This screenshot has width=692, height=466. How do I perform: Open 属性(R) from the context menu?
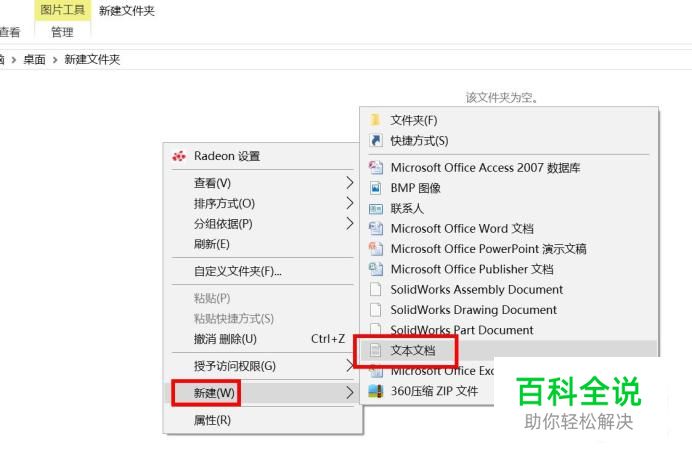pyautogui.click(x=263, y=420)
